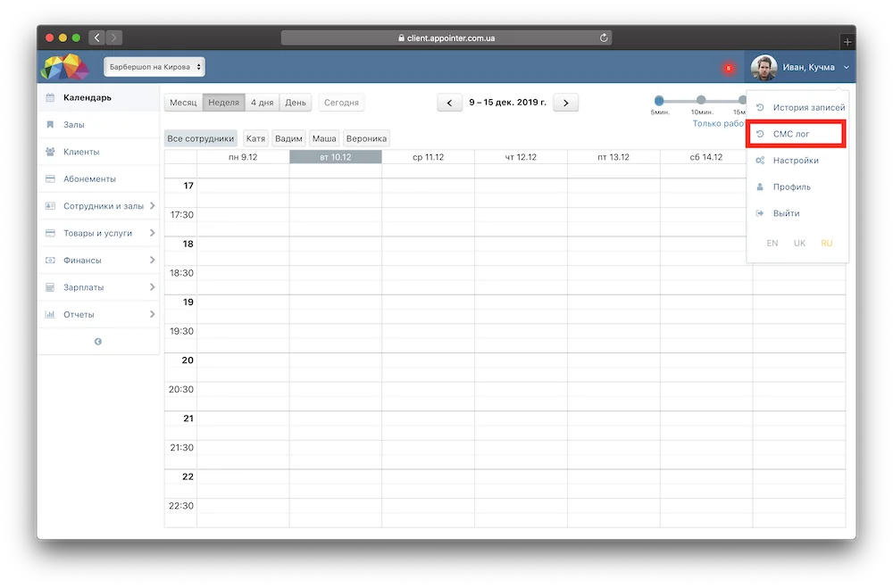Show Все сотрудники filter
This screenshot has height=588, width=893.
(200, 138)
